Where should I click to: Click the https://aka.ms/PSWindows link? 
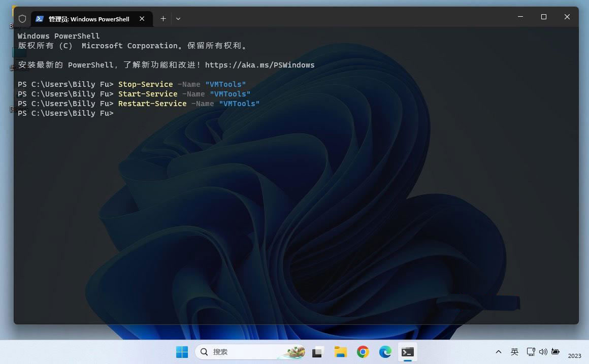[259, 65]
